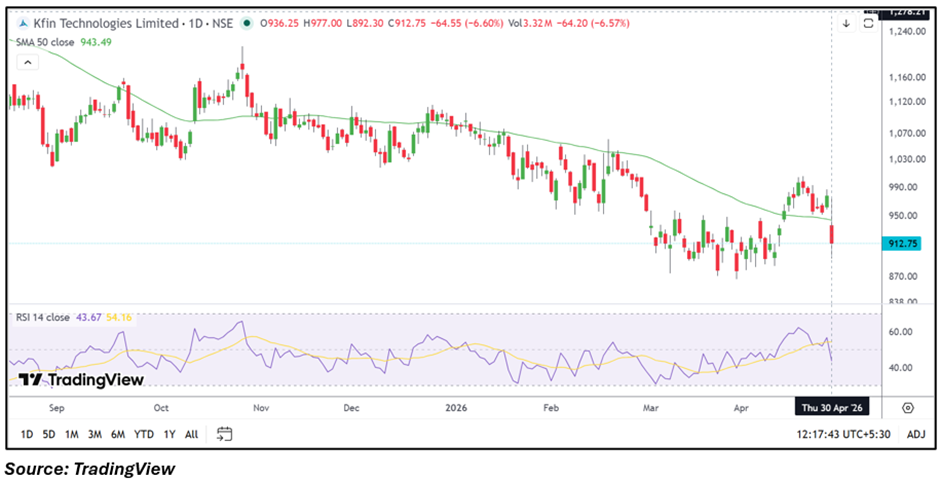Click the layout square icon at top right
The image size is (940, 480).
[x=867, y=23]
